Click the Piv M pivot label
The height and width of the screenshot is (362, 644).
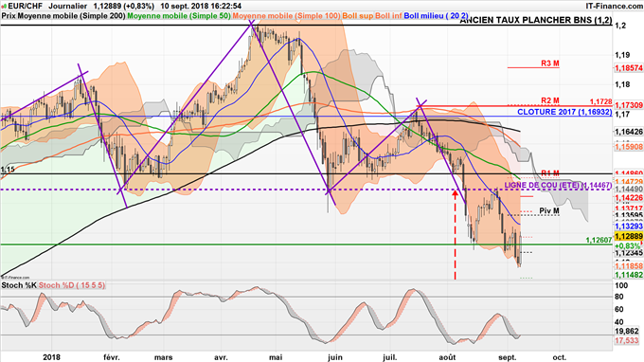tap(549, 210)
